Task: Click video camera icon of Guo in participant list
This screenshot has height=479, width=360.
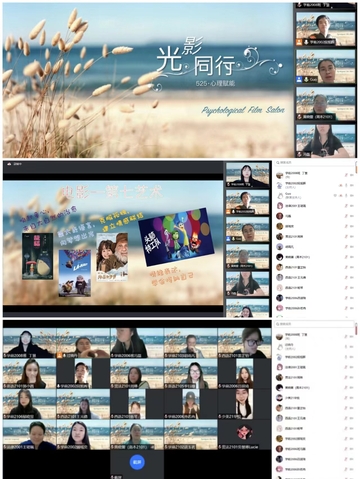Action: (351, 195)
